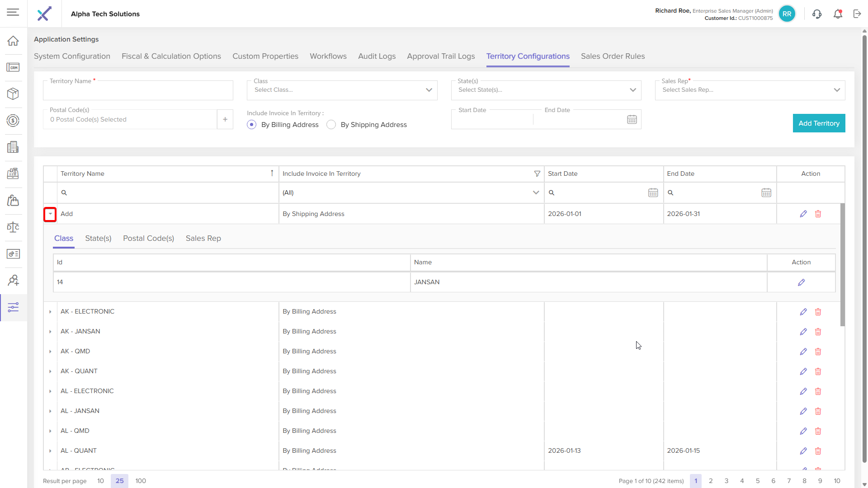Open the Select Sales Rep dropdown

pyautogui.click(x=750, y=90)
